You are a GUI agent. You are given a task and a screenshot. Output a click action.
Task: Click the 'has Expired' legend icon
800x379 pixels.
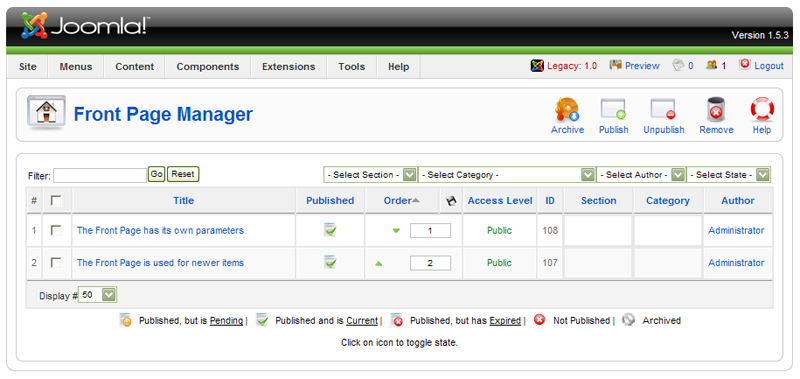coord(397,320)
